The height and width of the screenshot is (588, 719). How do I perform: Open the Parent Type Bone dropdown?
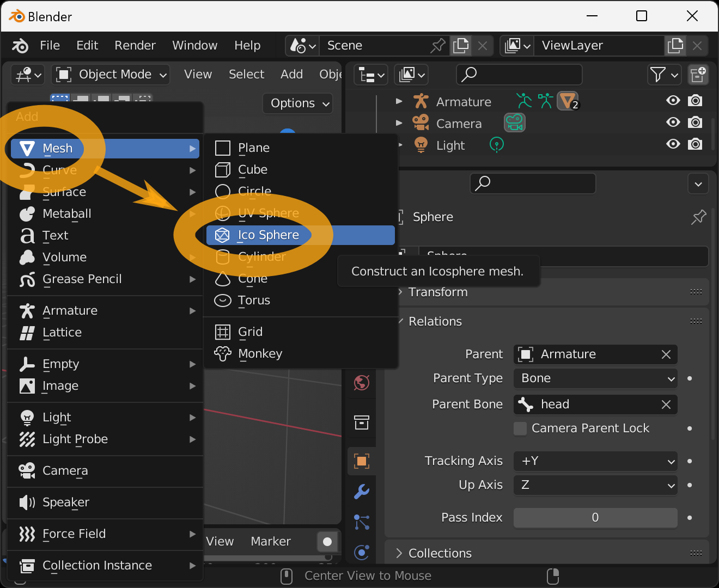point(595,378)
